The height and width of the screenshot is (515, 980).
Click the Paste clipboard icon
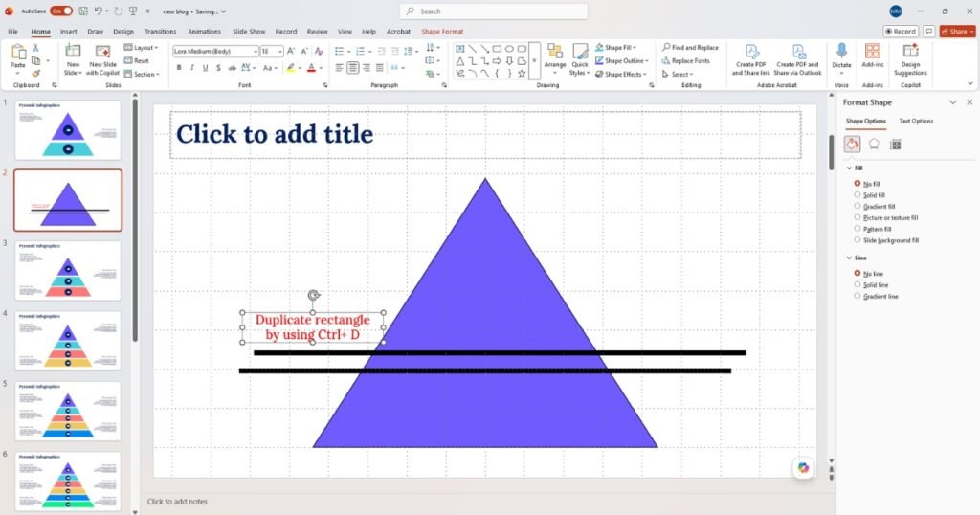(x=18, y=53)
